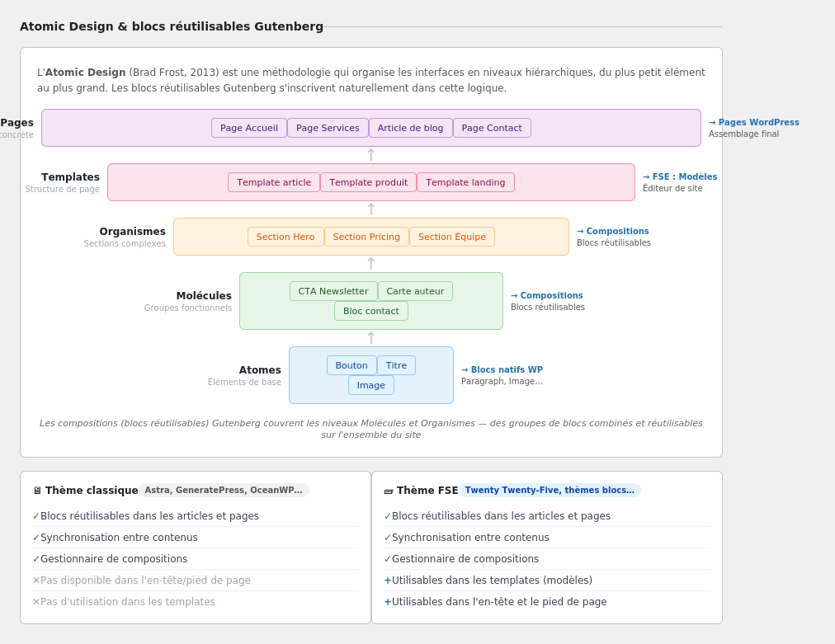Screen dimensions: 835x644
Task: Click 'Utilisables dans les templates (modèles)'
Action: click(x=492, y=581)
